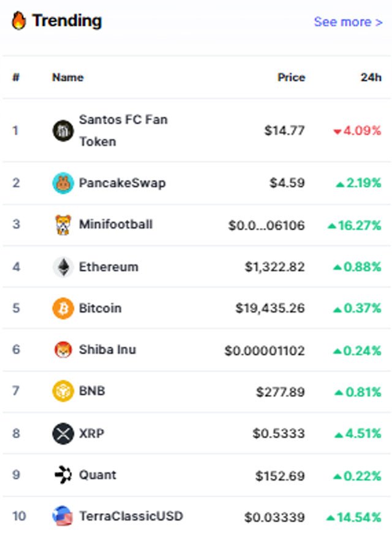
Task: Click the Quant network icon
Action: point(63,475)
